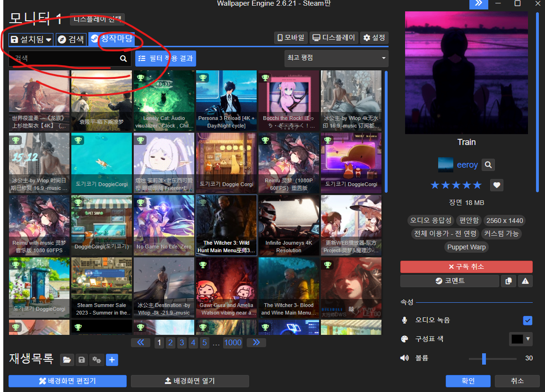The height and width of the screenshot is (392, 545).
Task: Open 최고 평점 sort dropdown
Action: [336, 59]
